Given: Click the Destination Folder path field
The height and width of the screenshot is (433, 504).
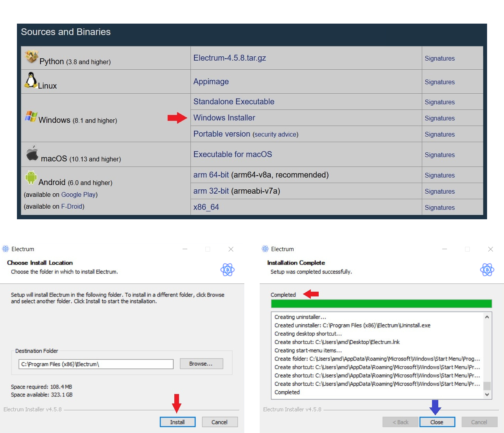Looking at the screenshot, I should (96, 364).
